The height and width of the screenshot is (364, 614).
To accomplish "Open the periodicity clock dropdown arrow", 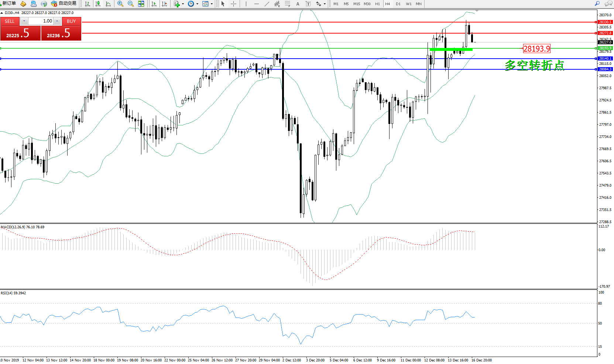I will (197, 4).
